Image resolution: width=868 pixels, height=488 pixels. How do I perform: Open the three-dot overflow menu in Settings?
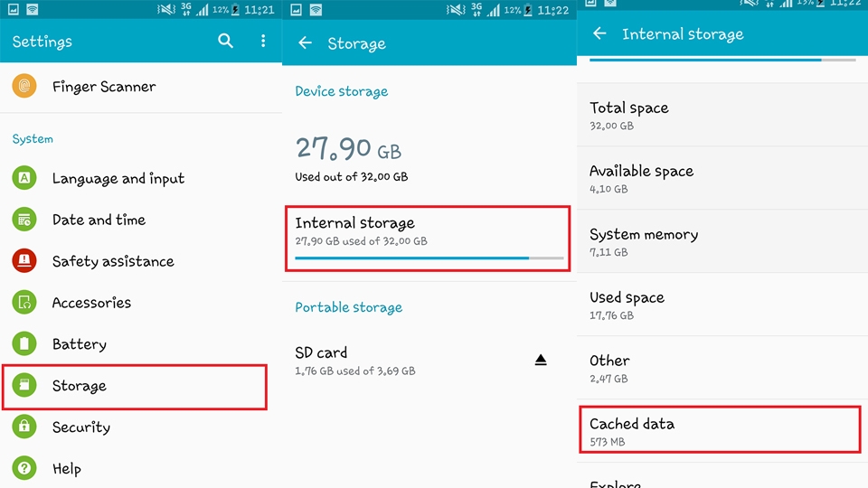coord(263,41)
